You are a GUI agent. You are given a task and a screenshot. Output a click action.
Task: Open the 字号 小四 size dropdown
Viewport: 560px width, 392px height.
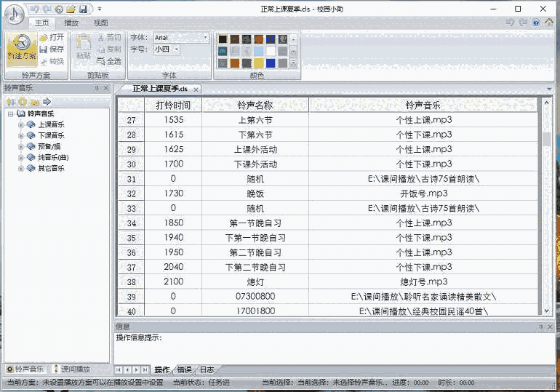177,49
